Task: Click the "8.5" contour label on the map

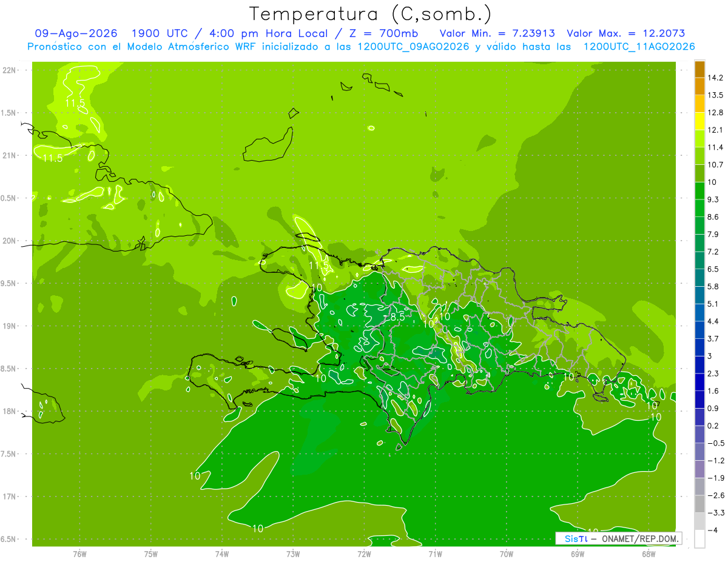Action: click(397, 316)
